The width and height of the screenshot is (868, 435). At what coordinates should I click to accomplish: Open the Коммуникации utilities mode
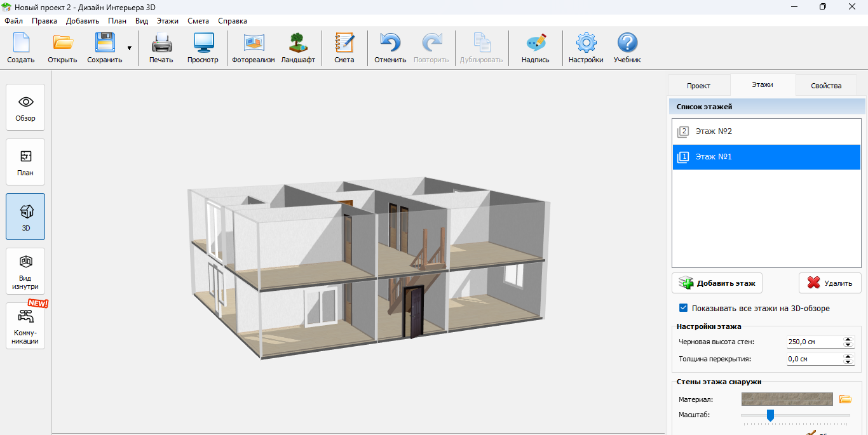pos(25,326)
